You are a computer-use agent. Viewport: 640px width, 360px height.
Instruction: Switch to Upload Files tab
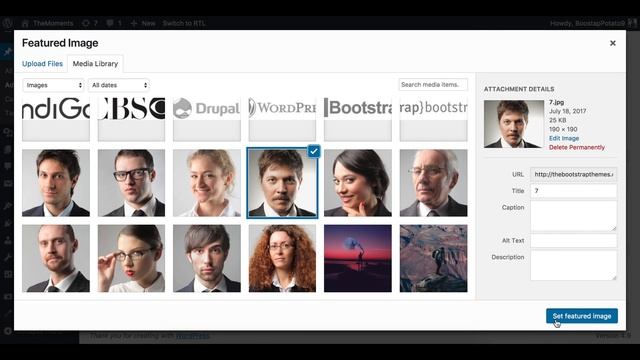tap(42, 64)
